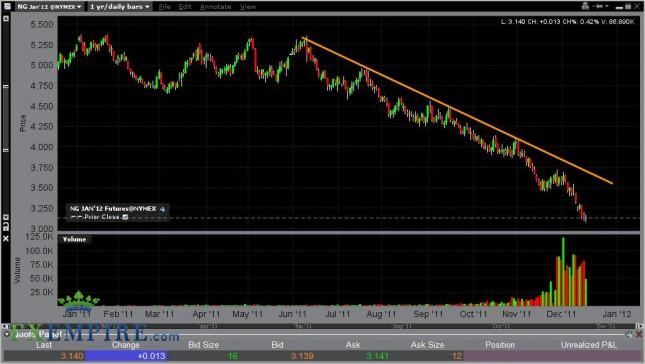Viewport: 645px width, 364px height.
Task: Click the Ask Size value 12
Action: click(457, 356)
